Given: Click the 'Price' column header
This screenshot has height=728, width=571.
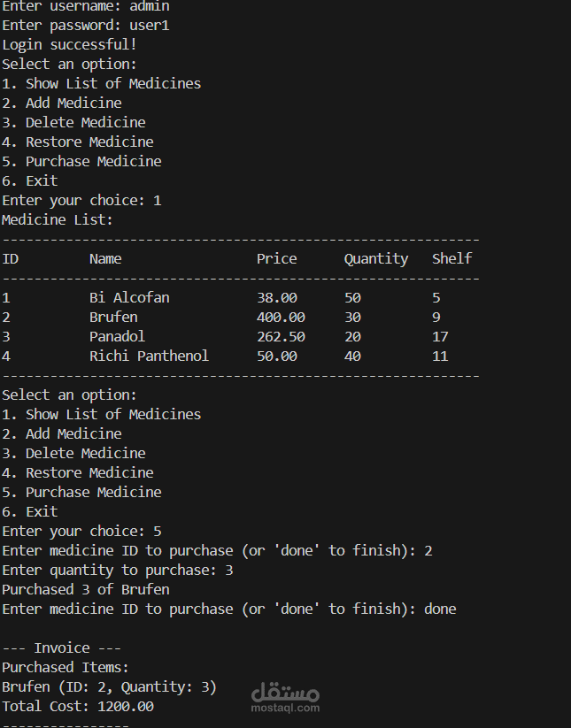Looking at the screenshot, I should coord(277,258).
